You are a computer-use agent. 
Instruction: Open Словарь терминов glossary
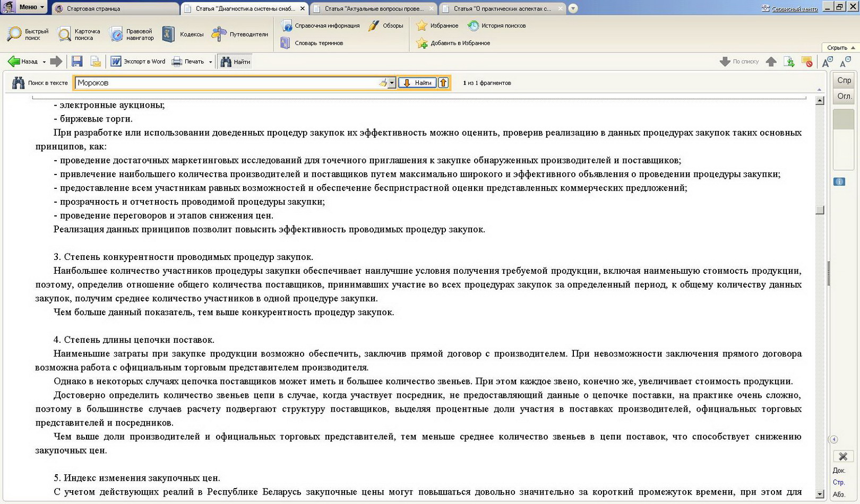pyautogui.click(x=312, y=43)
